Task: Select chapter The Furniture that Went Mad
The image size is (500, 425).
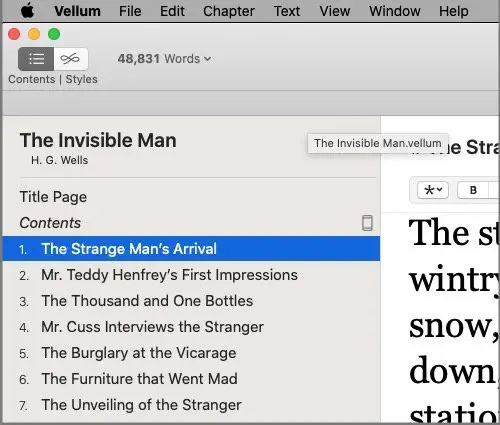Action: coord(191,379)
